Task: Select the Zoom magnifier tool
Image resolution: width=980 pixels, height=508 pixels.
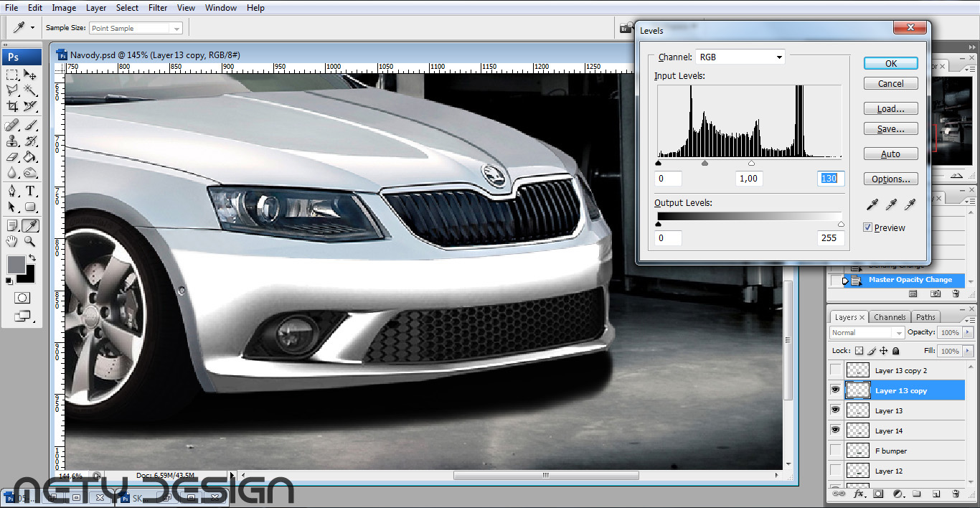Action: point(30,242)
